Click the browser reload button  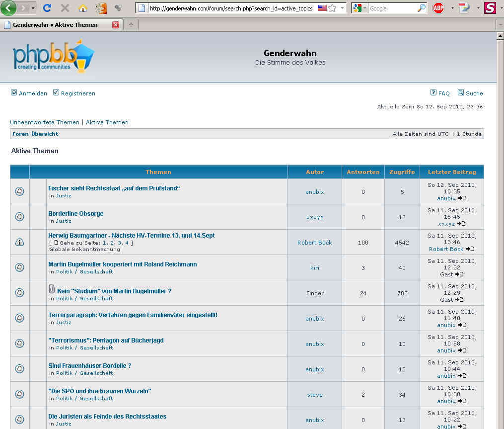click(x=47, y=8)
